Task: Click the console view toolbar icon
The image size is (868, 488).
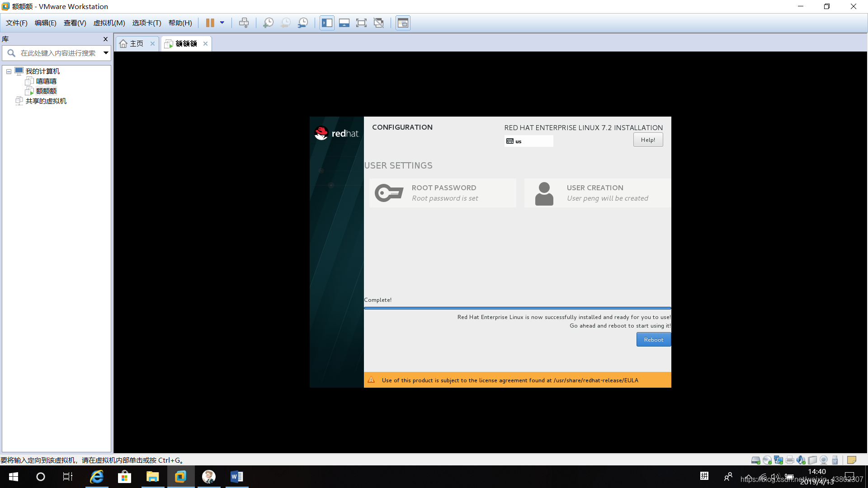Action: click(x=403, y=23)
